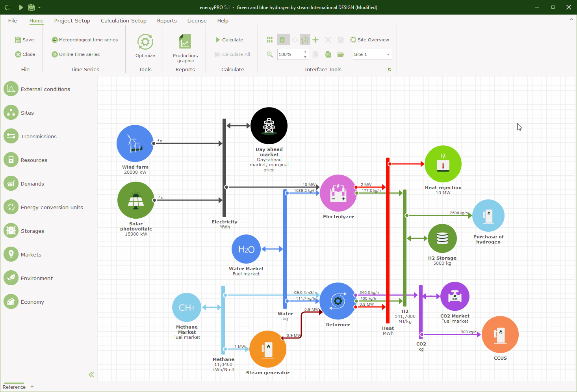Click the Close project button
Viewport: 577px width, 392px height.
pos(25,54)
